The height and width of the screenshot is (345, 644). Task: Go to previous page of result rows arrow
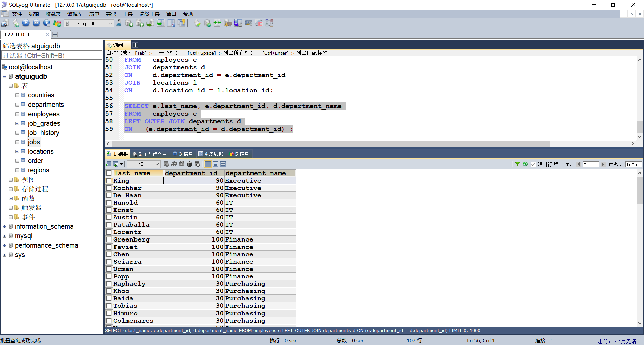pyautogui.click(x=579, y=164)
